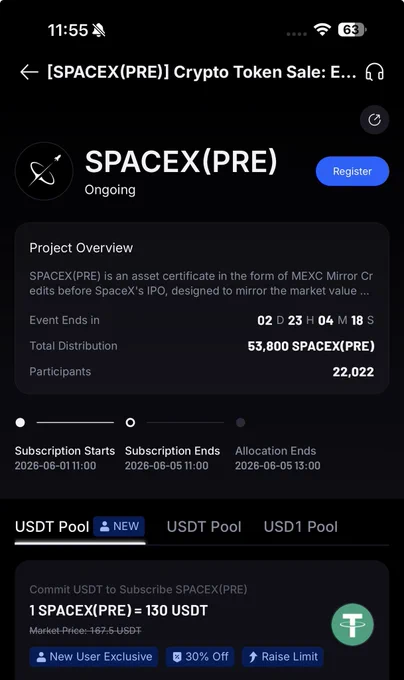Tap the battery indicator showing 63
Viewport: 404px width, 680px height.
click(x=352, y=30)
